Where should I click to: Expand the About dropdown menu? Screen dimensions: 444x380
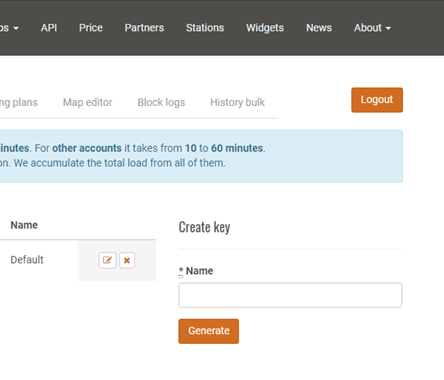click(x=372, y=28)
